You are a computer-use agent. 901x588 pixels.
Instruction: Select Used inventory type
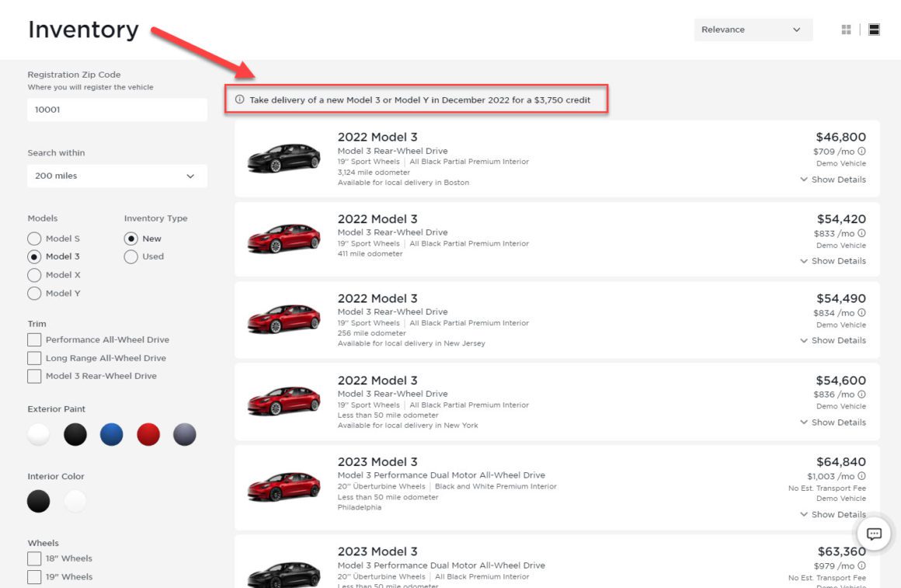tap(130, 256)
